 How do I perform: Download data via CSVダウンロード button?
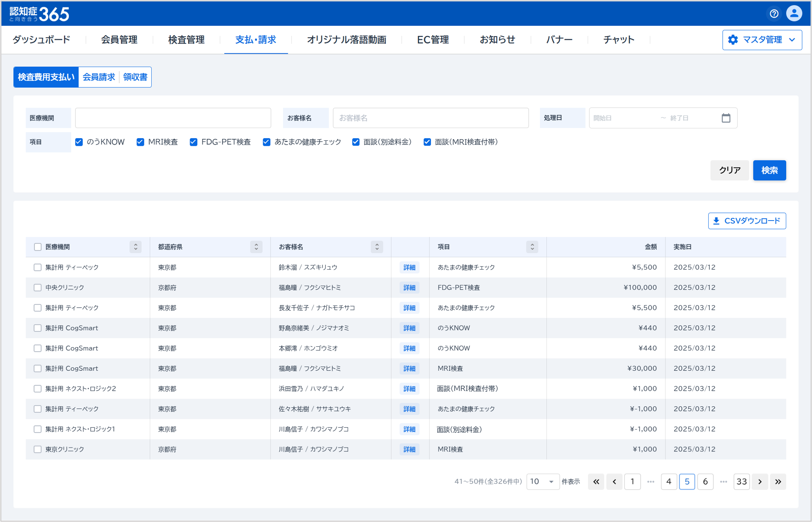(x=747, y=221)
